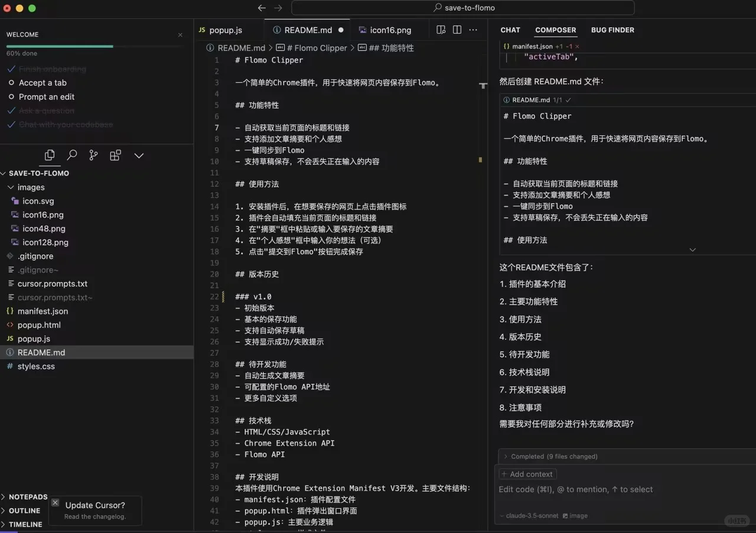This screenshot has height=533, width=756.
Task: Switch to the CHAT tab
Action: pos(510,30)
